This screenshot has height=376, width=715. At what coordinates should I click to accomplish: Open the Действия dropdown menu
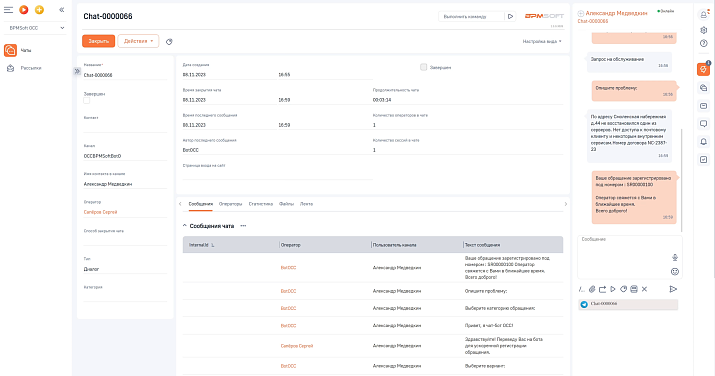138,41
